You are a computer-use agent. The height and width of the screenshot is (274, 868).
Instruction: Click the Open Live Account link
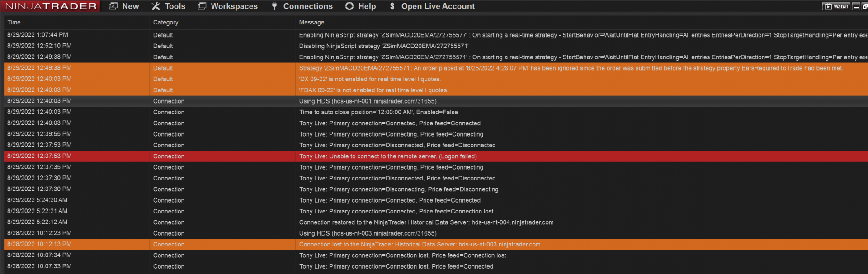pyautogui.click(x=438, y=6)
